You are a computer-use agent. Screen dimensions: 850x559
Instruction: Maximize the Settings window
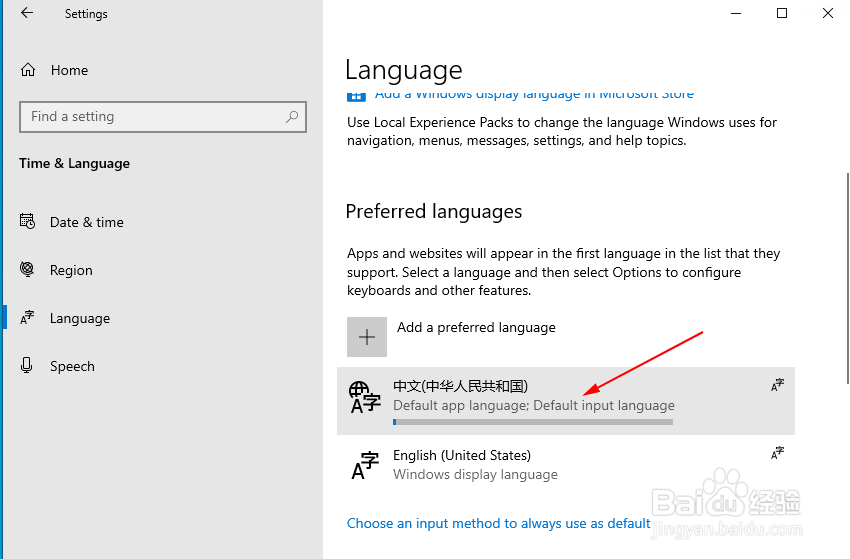click(x=782, y=13)
